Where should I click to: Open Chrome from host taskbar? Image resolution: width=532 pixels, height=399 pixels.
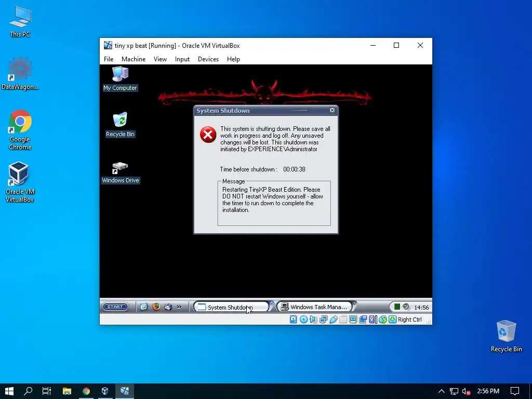(x=86, y=391)
